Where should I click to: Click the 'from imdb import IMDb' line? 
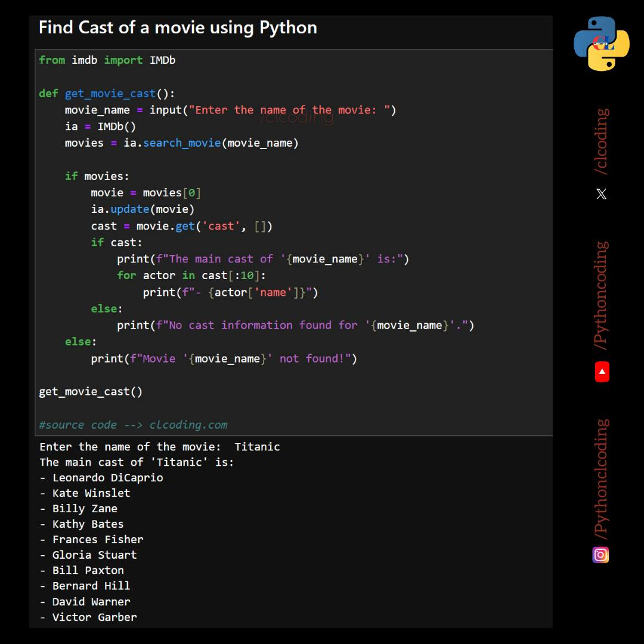click(x=107, y=60)
